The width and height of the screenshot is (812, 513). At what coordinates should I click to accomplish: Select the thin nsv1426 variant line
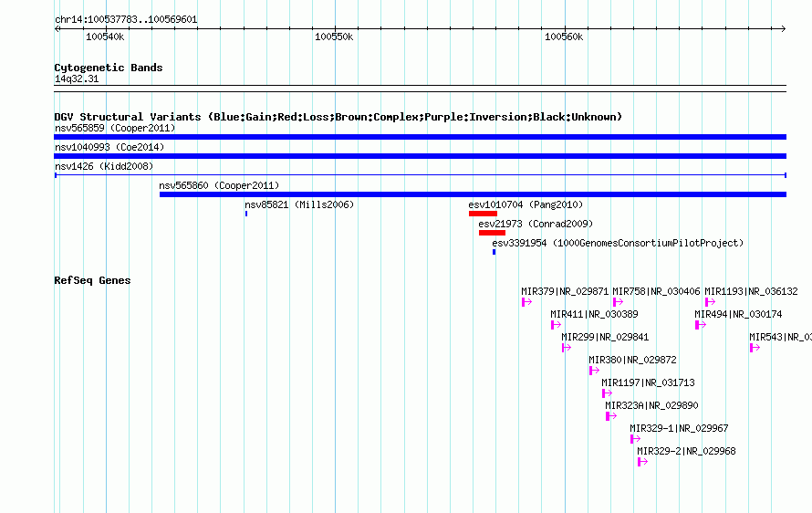[x=420, y=175]
